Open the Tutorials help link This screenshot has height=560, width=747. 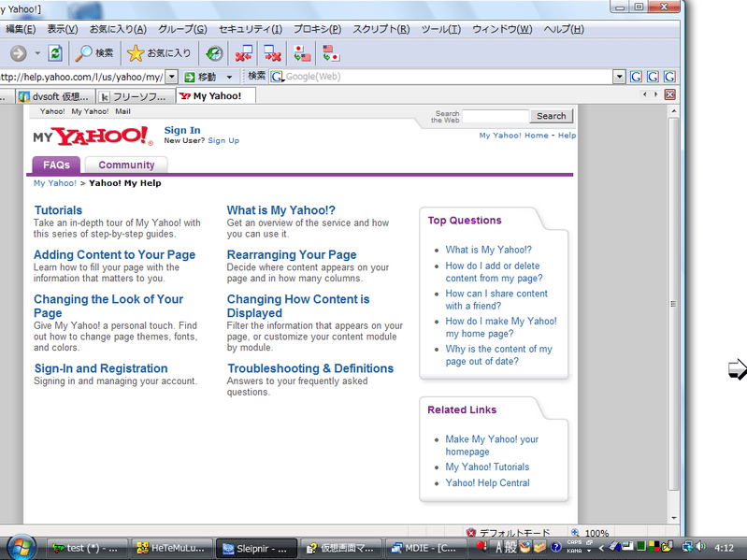(x=58, y=210)
